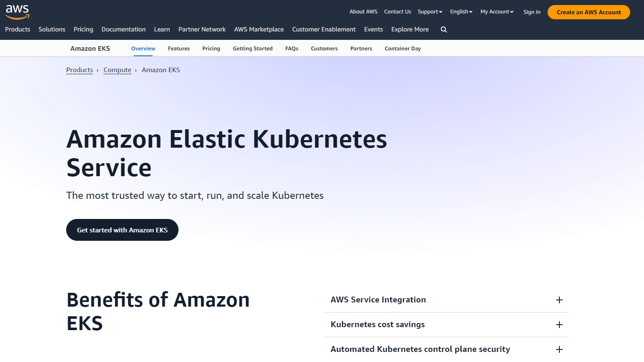644x362 pixels.
Task: Open the Documentation menu item
Action: (x=123, y=29)
